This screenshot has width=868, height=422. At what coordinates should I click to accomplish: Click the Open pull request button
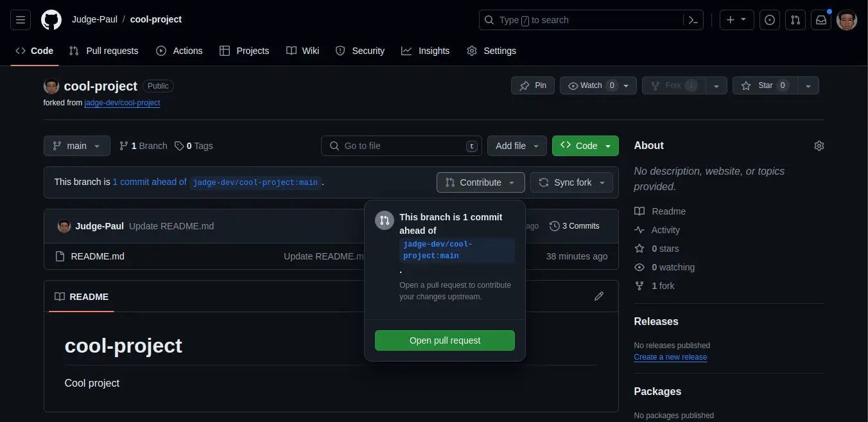pyautogui.click(x=444, y=340)
